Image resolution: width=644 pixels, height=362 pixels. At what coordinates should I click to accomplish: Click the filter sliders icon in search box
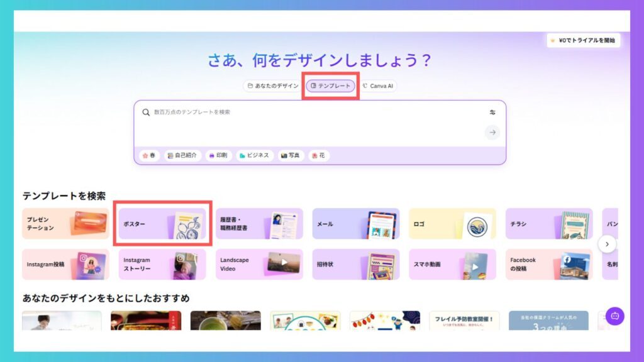[492, 112]
